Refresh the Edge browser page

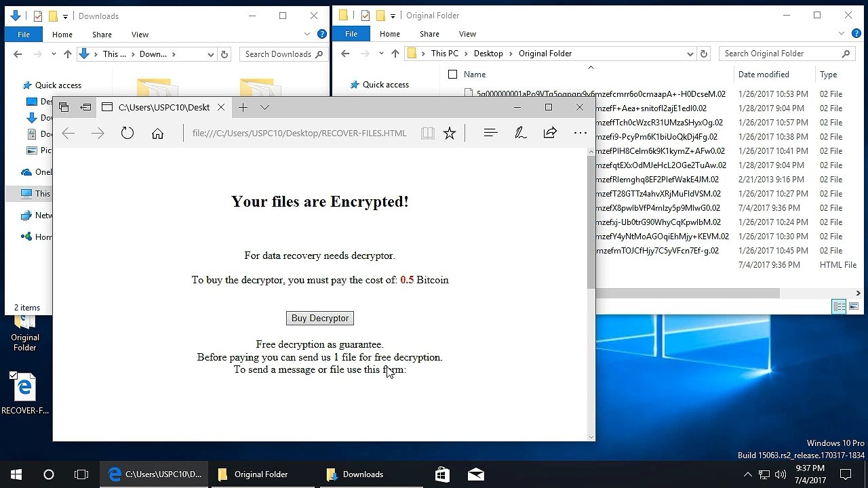click(x=127, y=134)
